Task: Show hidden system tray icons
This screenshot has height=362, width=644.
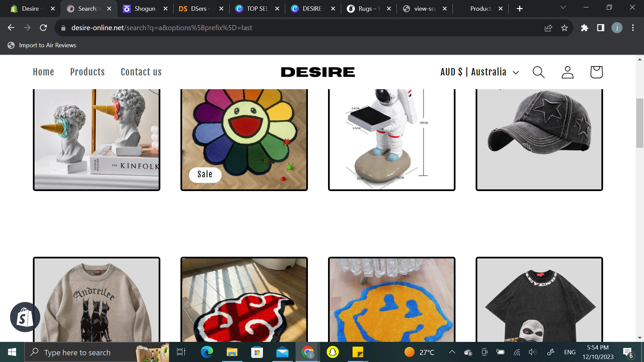Action: coord(452,352)
